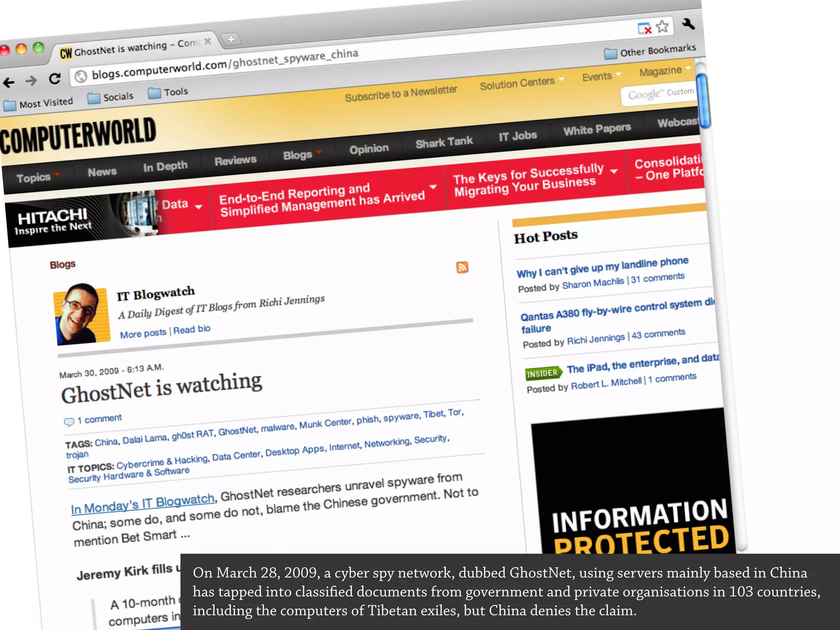
Task: Open a new tab with the plus button
Action: click(x=231, y=39)
